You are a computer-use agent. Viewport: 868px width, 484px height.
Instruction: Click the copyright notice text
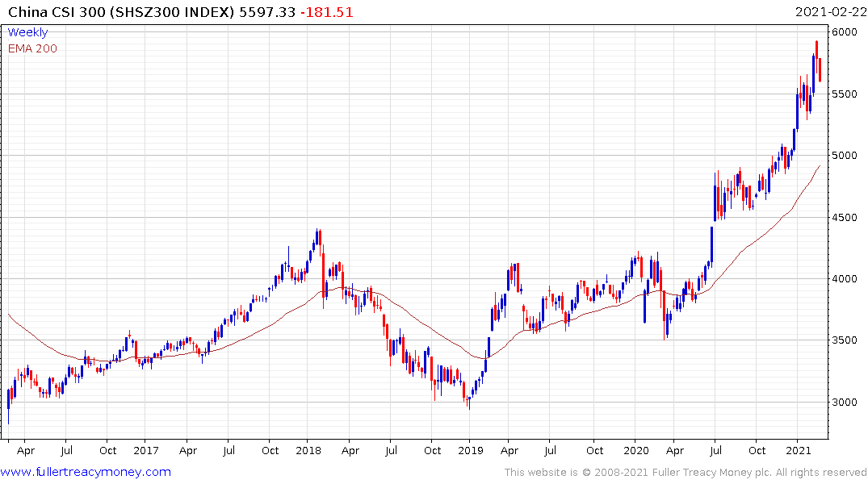686,473
